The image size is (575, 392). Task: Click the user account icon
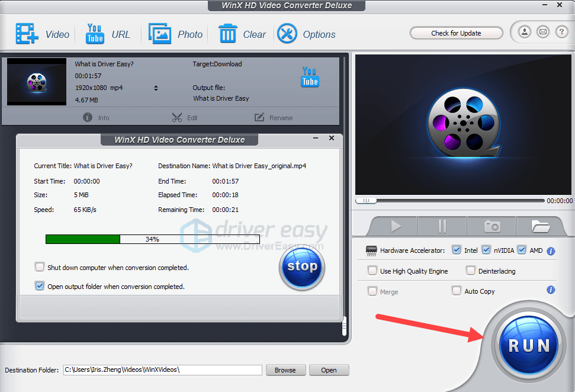pyautogui.click(x=524, y=33)
